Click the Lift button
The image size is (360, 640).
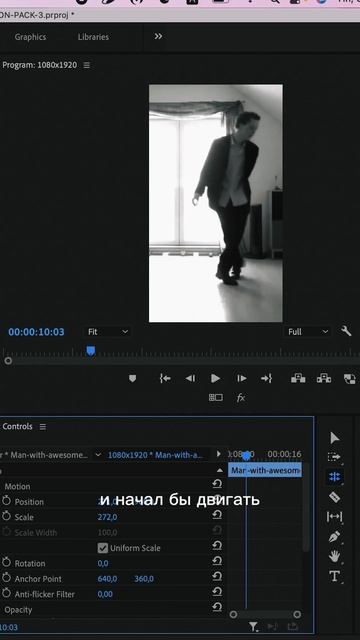[298, 378]
